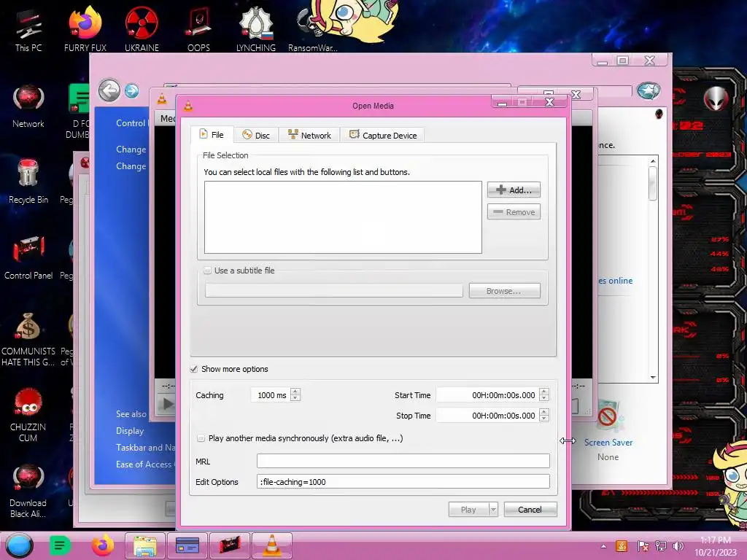Open the Recycle Bin desktop icon
This screenshot has width=747, height=560.
28,182
